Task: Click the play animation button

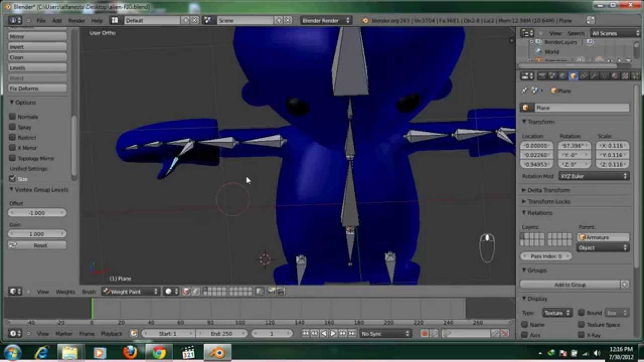Action: 333,333
